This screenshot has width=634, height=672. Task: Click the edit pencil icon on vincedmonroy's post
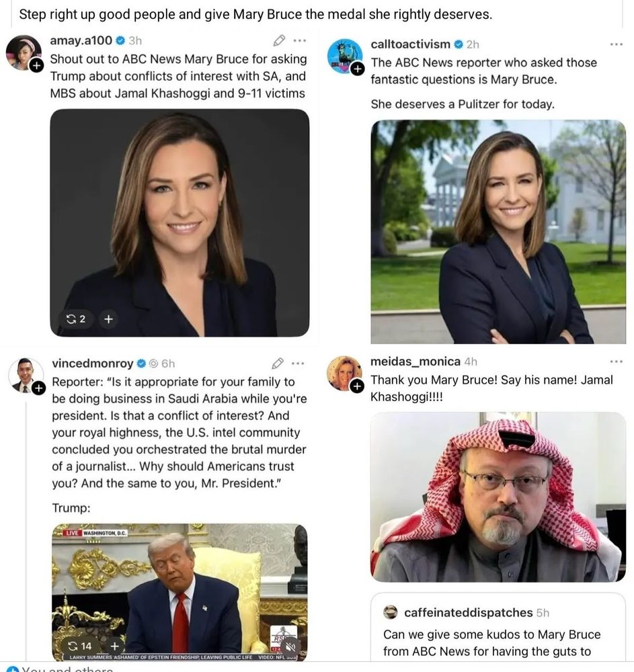278,364
